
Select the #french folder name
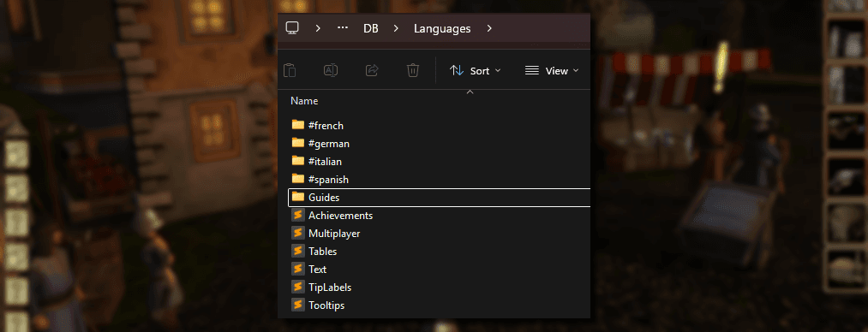326,126
